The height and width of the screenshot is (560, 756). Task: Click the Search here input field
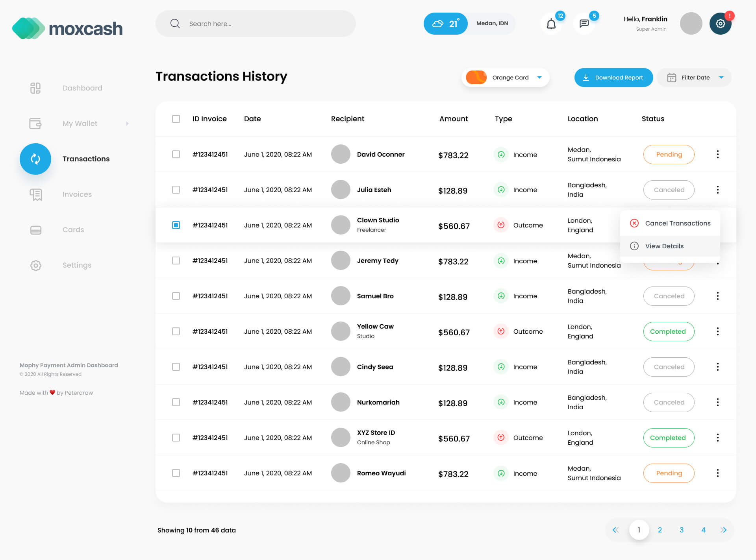(x=256, y=24)
